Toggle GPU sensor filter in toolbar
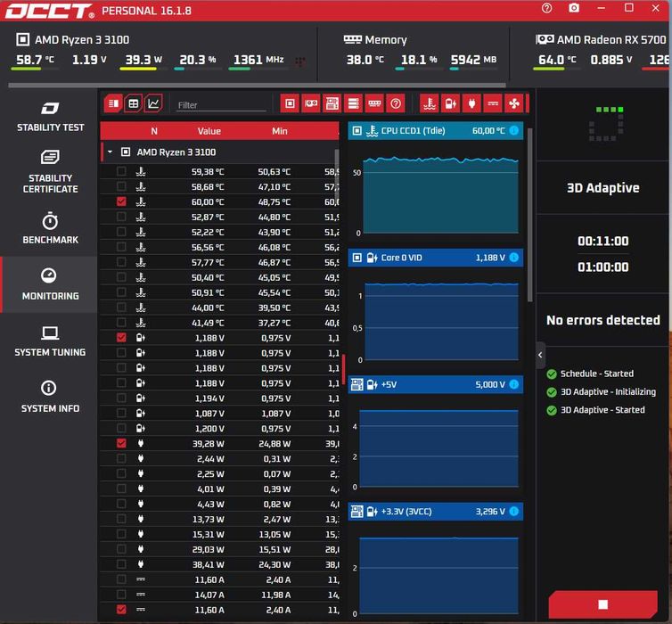The width and height of the screenshot is (672, 624). (x=311, y=103)
